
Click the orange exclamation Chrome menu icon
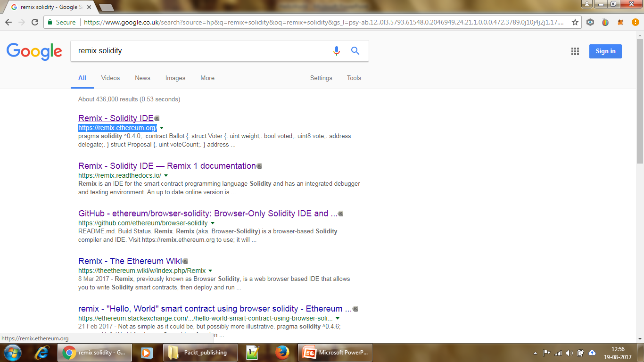(x=636, y=22)
